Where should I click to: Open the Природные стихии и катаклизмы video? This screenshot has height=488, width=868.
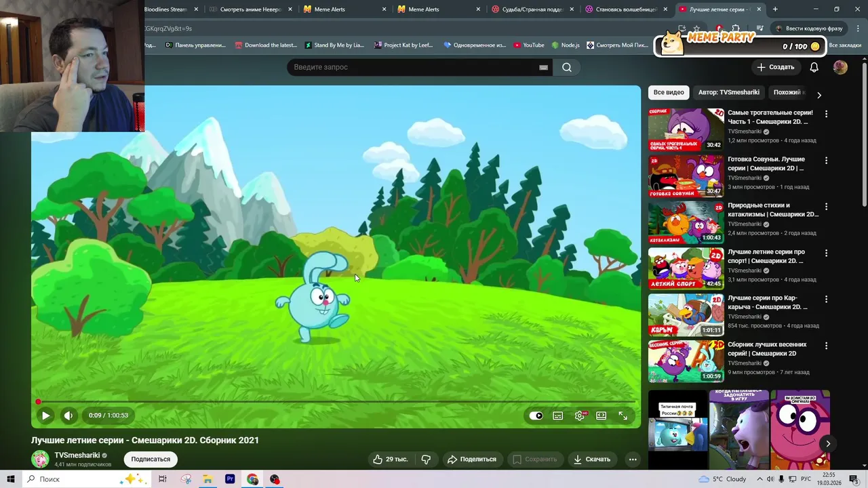(773, 209)
